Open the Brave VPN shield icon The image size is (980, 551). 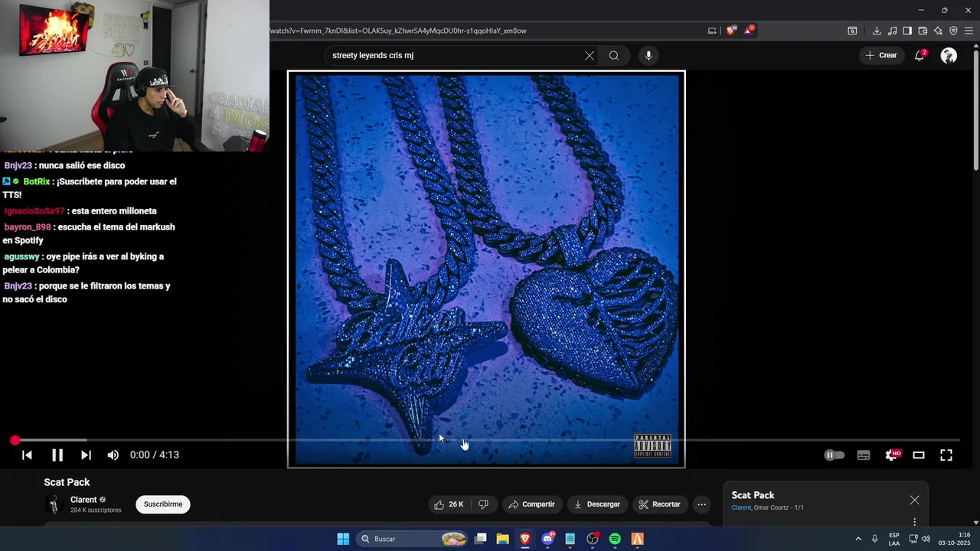click(953, 31)
